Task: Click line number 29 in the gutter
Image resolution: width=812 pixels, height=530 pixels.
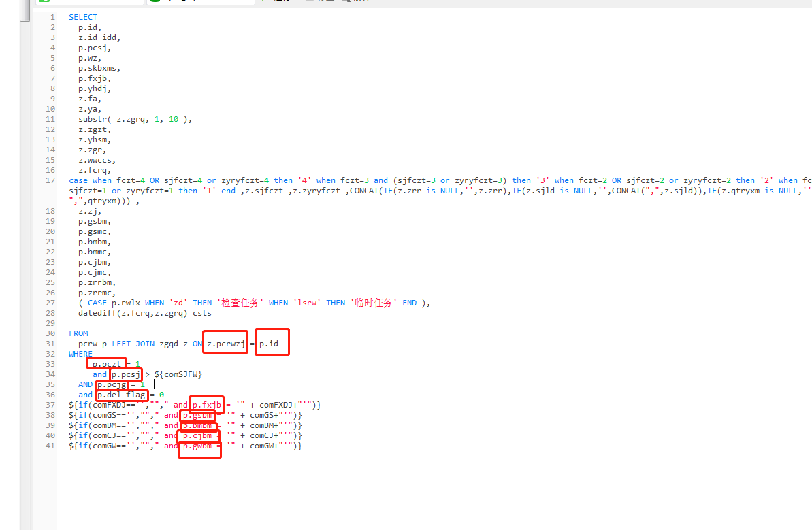Action: point(50,323)
